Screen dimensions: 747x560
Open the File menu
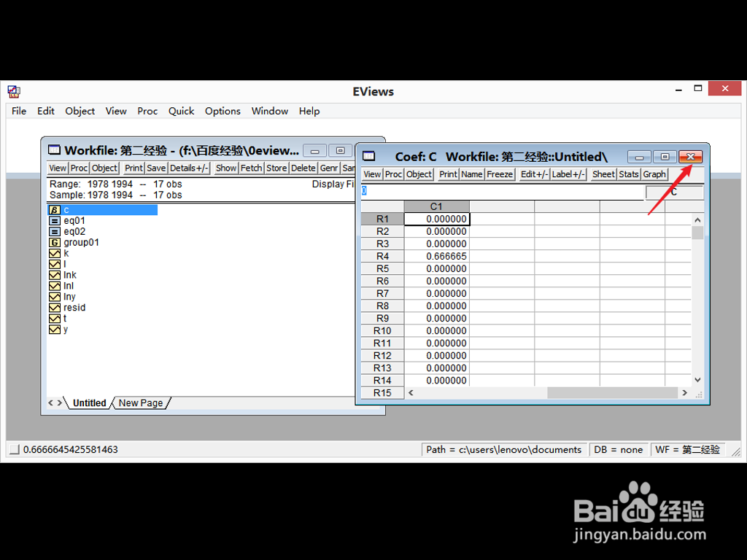[19, 111]
